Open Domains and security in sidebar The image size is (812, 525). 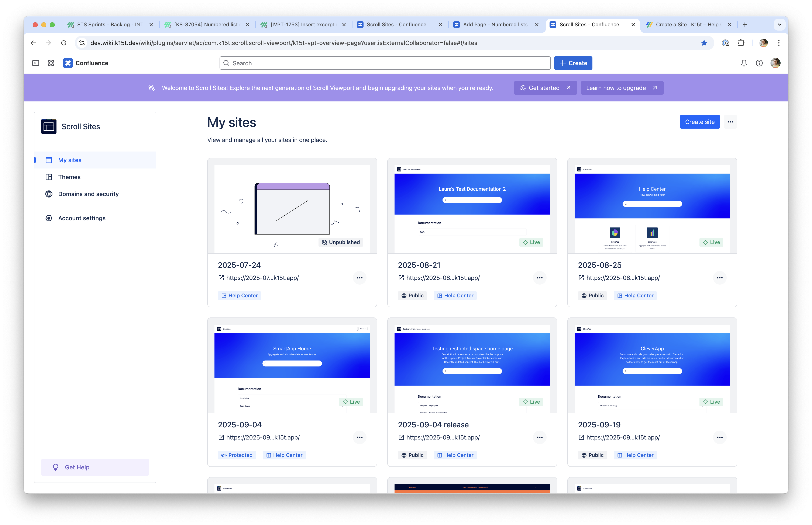tap(95, 194)
